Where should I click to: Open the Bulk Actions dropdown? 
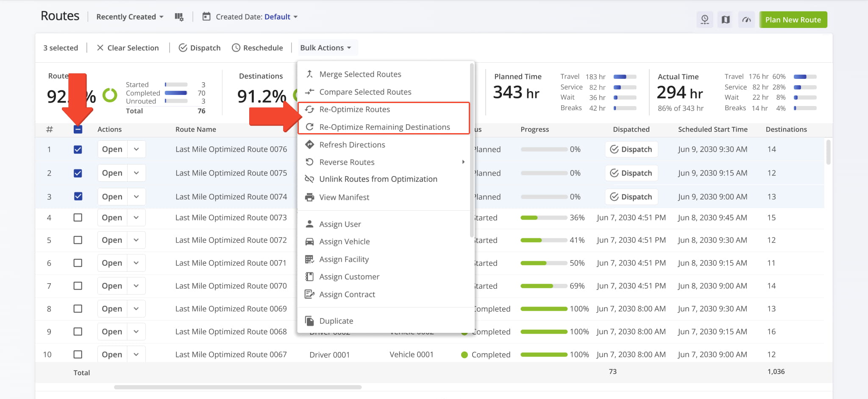click(326, 47)
